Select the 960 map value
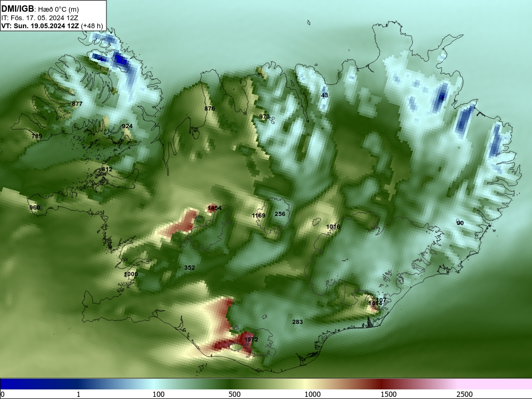Image resolution: width=532 pixels, height=399 pixels. [x=34, y=207]
